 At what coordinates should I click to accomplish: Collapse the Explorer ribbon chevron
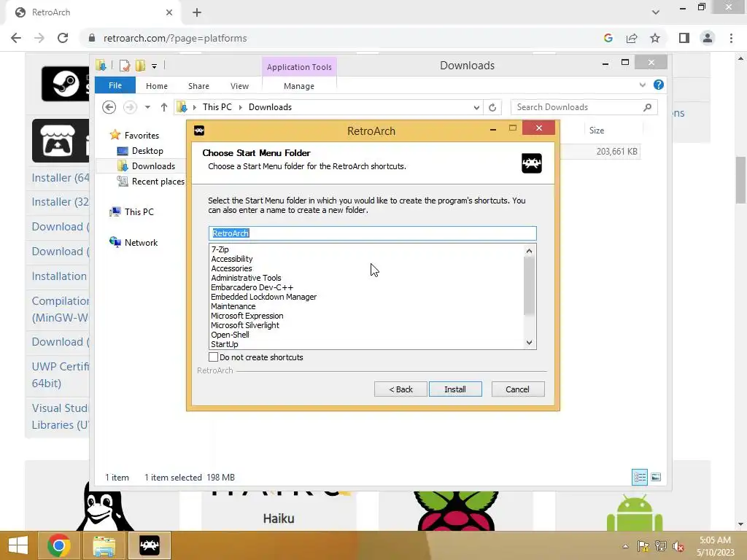(x=643, y=85)
